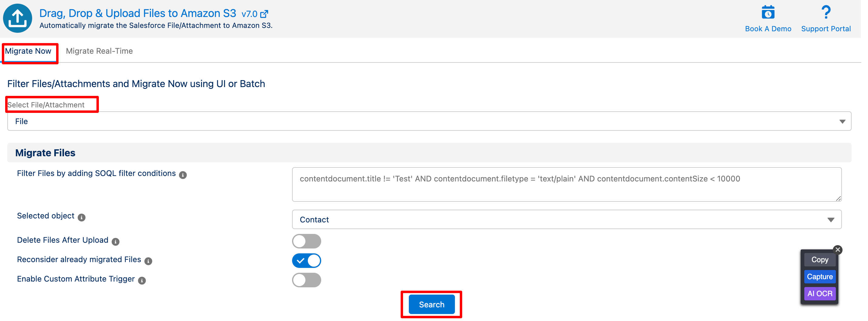Click the 'Selected object' label text
This screenshot has width=868, height=321.
(x=46, y=216)
